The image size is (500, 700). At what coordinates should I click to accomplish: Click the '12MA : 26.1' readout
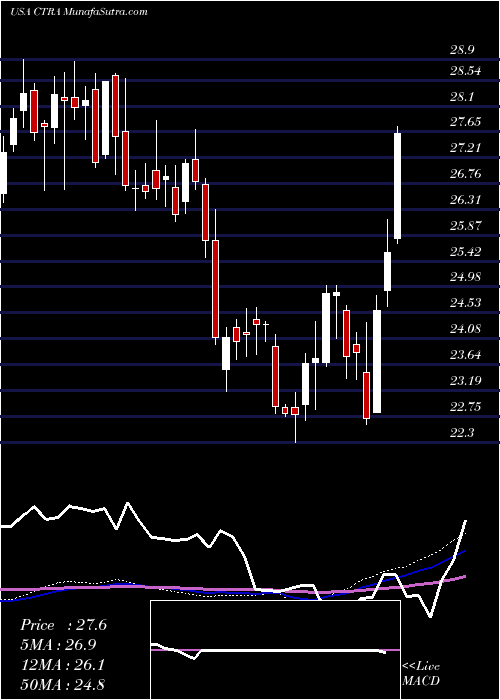coord(62,665)
